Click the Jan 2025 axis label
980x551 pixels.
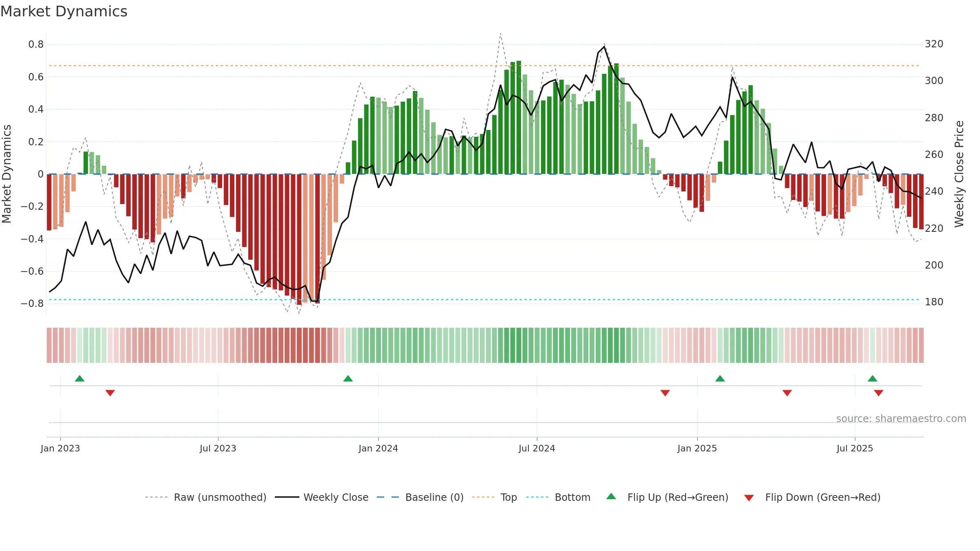pos(697,448)
